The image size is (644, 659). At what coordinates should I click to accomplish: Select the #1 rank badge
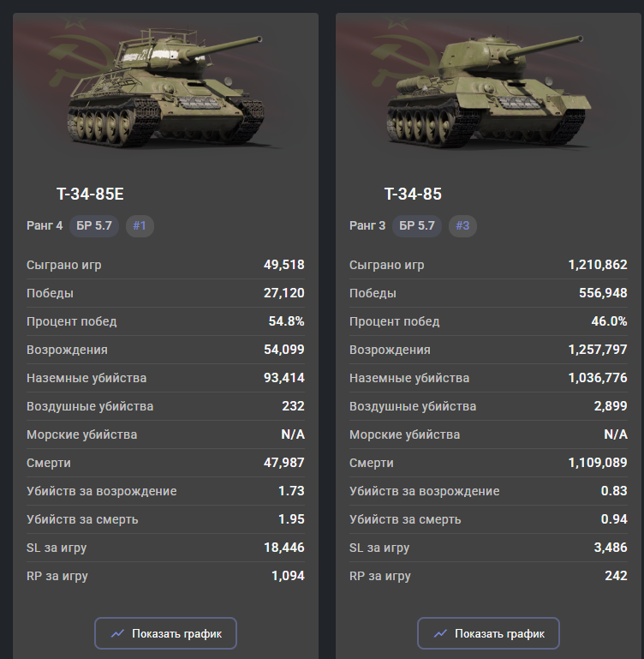tap(140, 226)
